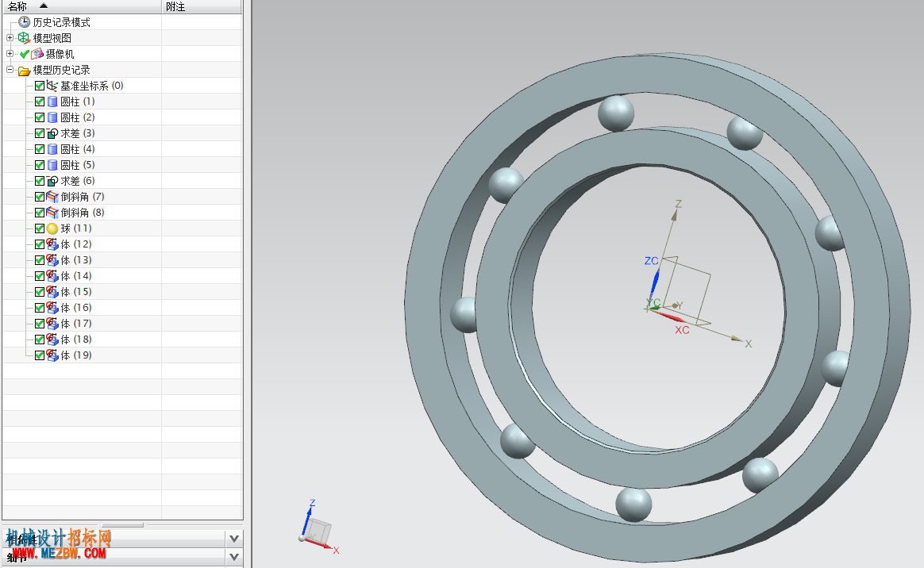Click the clock icon beside 历史记录模式

click(24, 21)
